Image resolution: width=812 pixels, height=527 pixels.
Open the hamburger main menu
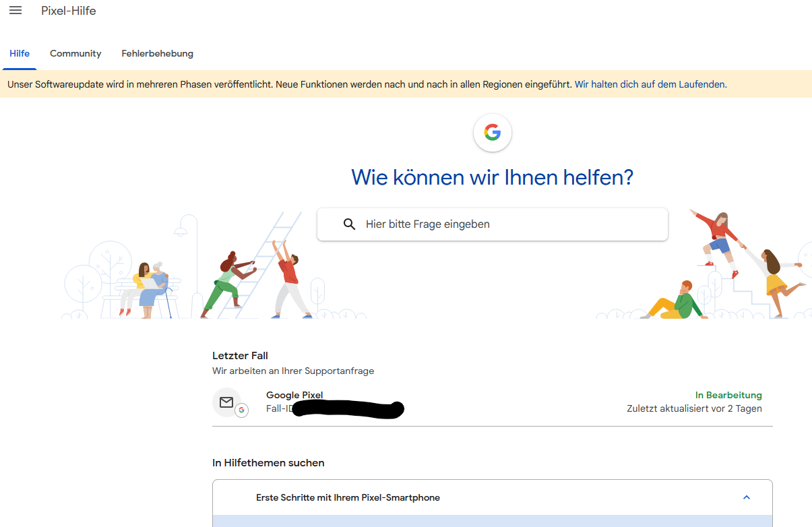point(15,11)
